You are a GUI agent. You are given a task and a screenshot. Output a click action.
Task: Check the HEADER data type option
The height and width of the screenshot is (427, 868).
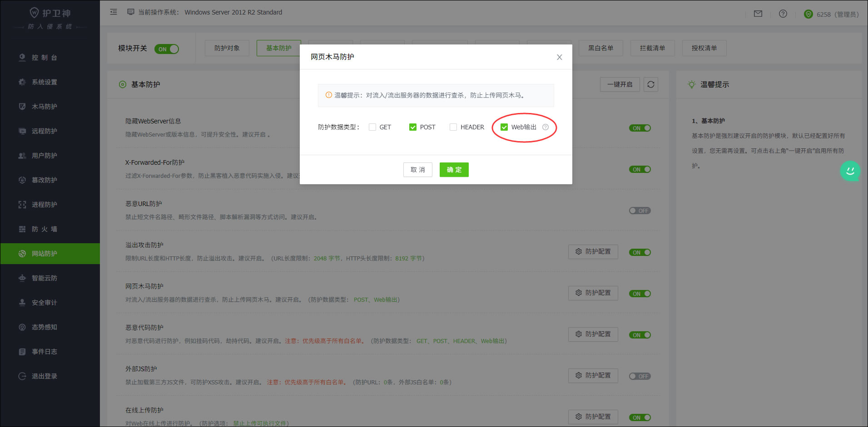453,127
